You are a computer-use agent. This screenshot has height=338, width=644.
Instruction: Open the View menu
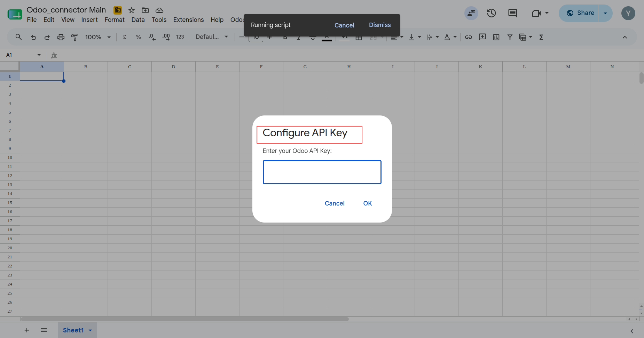(x=68, y=20)
